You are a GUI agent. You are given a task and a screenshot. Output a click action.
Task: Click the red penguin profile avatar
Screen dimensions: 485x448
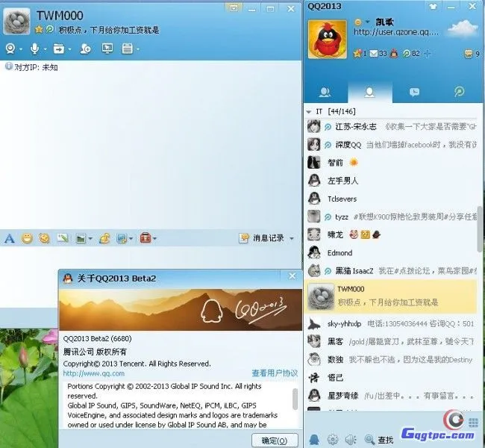(x=328, y=39)
